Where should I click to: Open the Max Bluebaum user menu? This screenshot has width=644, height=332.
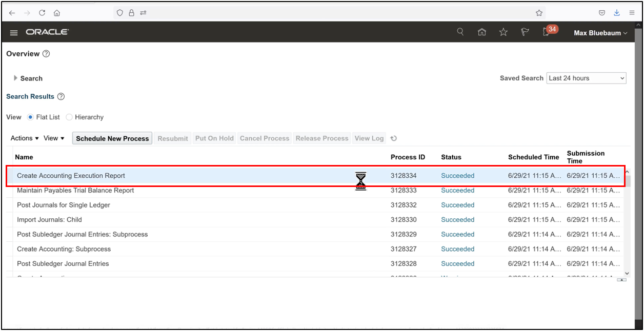[x=599, y=32]
